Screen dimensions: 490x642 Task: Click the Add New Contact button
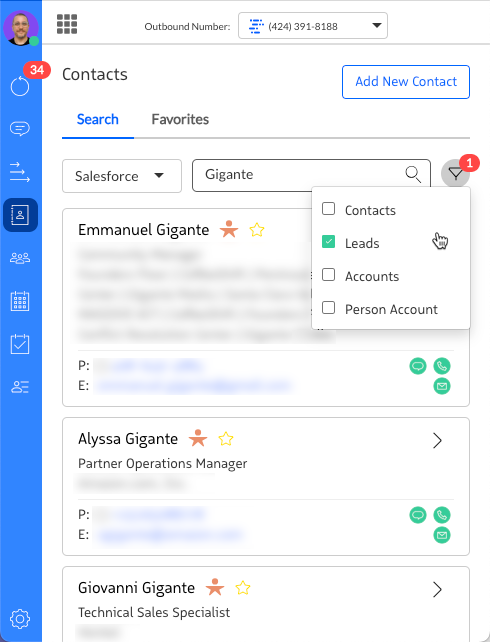click(406, 82)
